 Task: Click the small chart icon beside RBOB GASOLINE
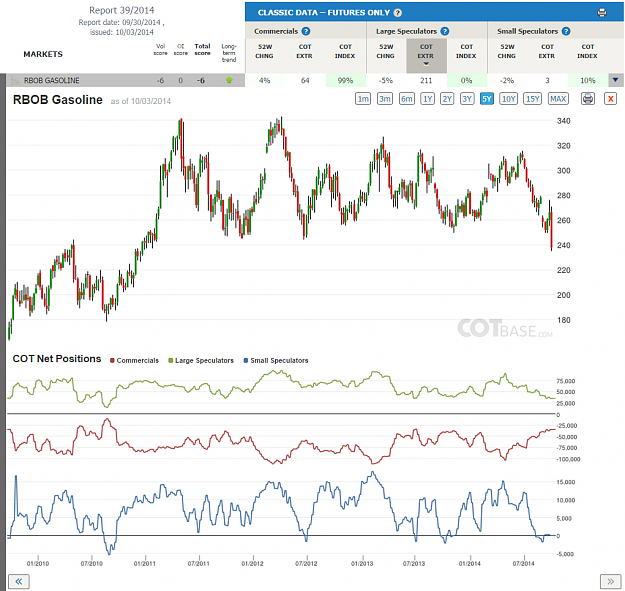coord(15,81)
